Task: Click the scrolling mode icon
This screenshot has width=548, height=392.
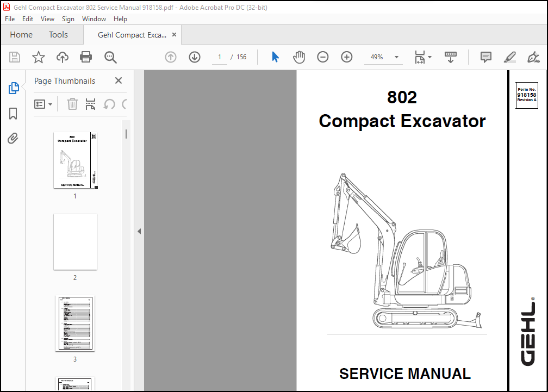Action: coord(451,57)
